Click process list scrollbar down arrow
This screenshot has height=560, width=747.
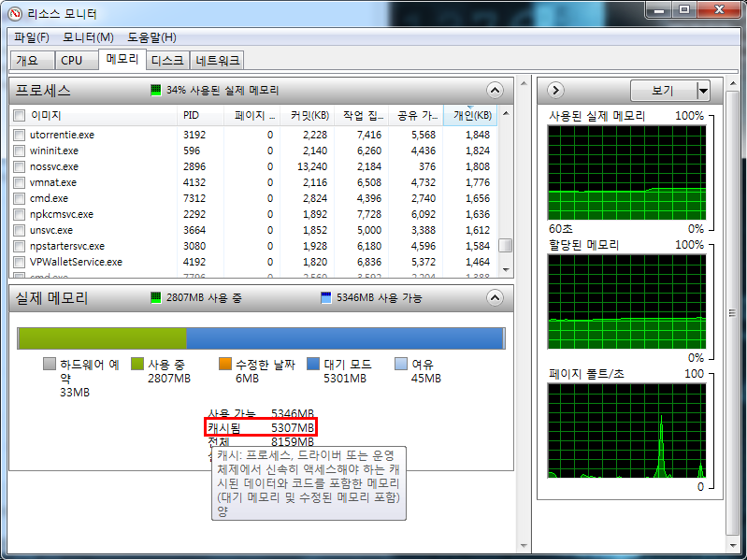pyautogui.click(x=506, y=269)
